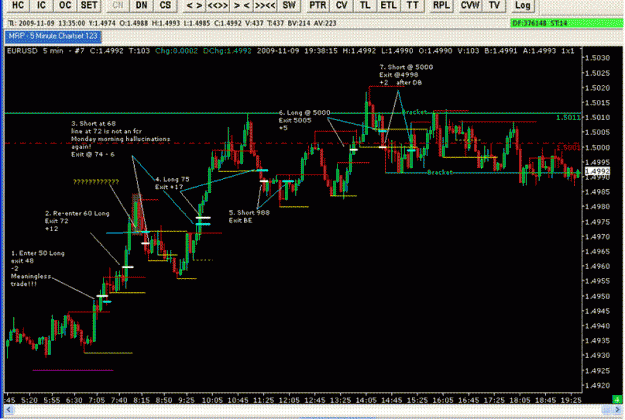625x420 pixels.
Task: Click the >><< fast compress button
Action: click(x=265, y=5)
